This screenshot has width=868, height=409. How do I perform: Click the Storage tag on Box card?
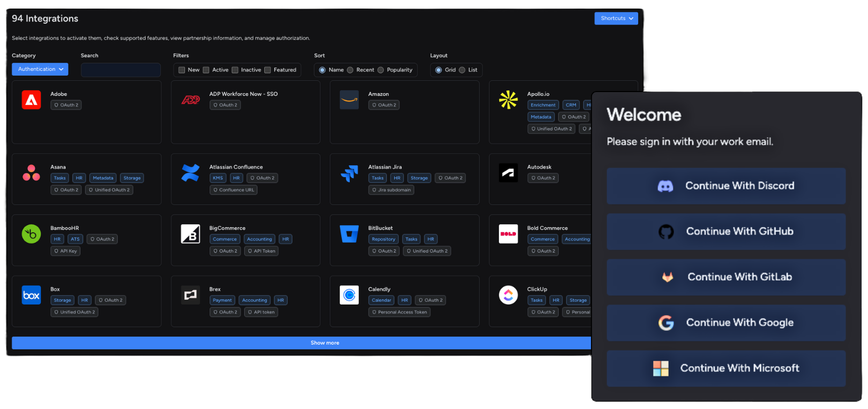(62, 300)
